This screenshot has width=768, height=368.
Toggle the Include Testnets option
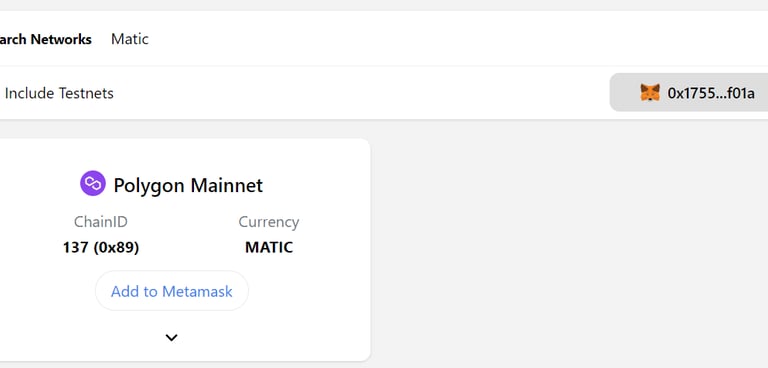click(59, 93)
